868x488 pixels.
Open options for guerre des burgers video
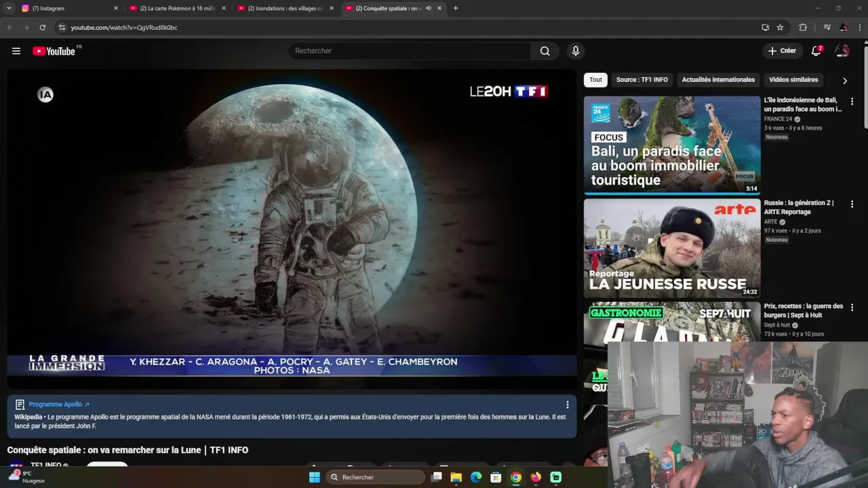click(852, 308)
